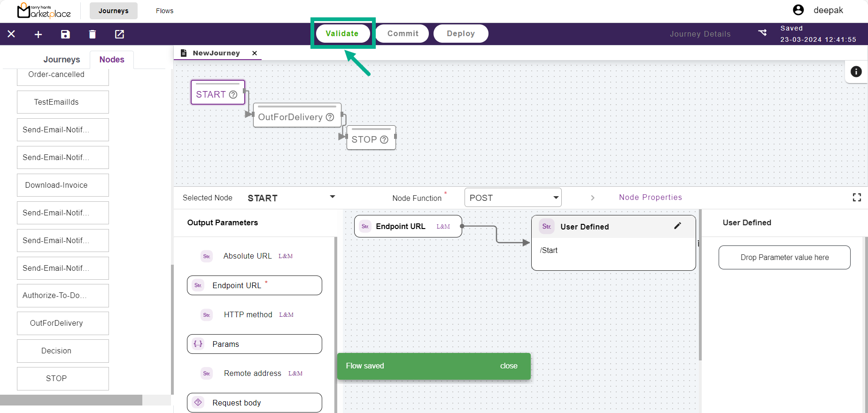Switch to the Journeys sidebar tab
The image size is (868, 413).
click(62, 60)
